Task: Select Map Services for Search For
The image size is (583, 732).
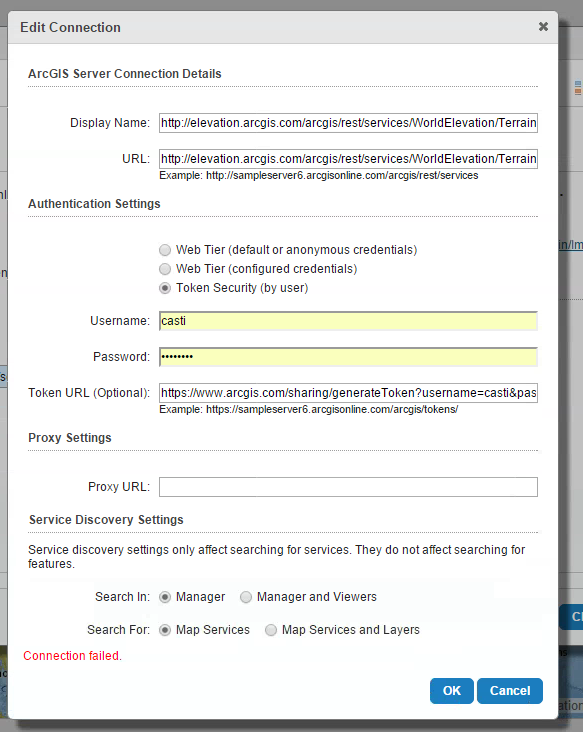Action: [x=165, y=630]
